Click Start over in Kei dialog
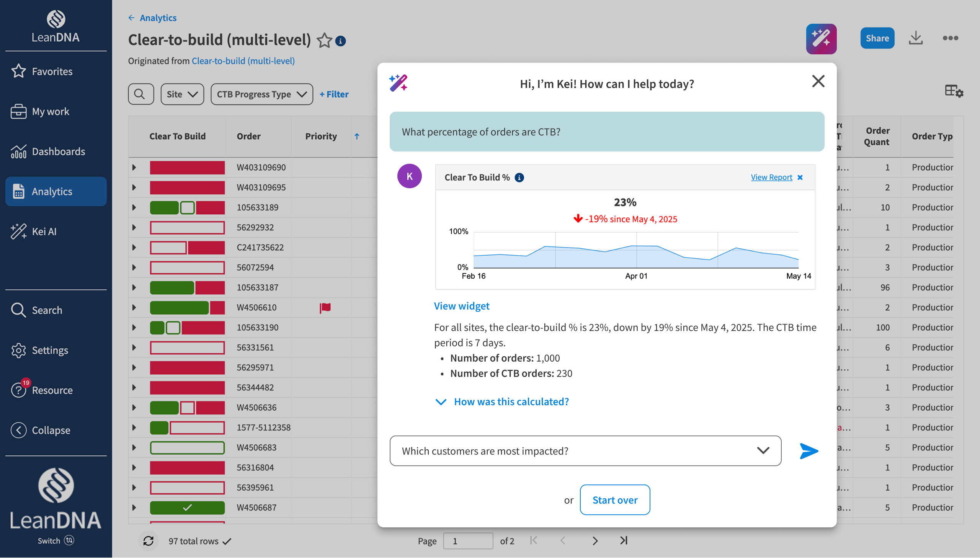This screenshot has width=980, height=558. pyautogui.click(x=615, y=500)
